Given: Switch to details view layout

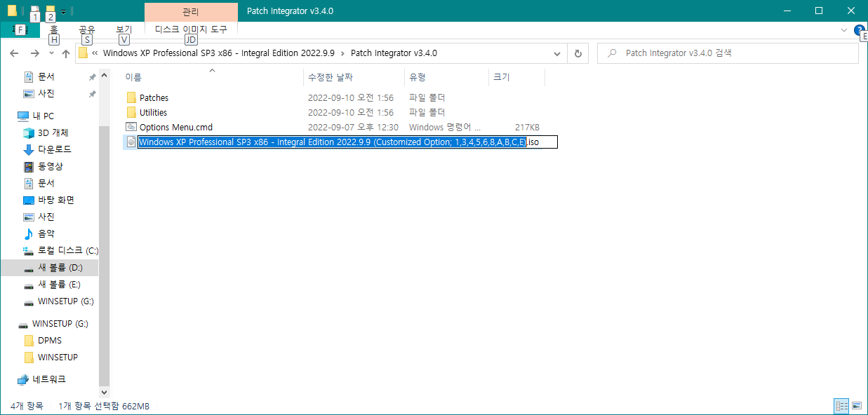Looking at the screenshot, I should [841, 406].
